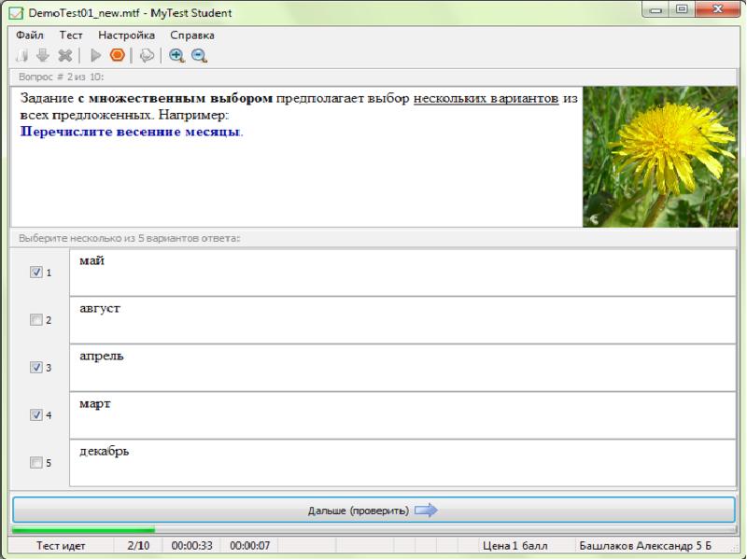The width and height of the screenshot is (747, 560).
Task: Uncheck checkbox 1 for май
Action: click(36, 273)
